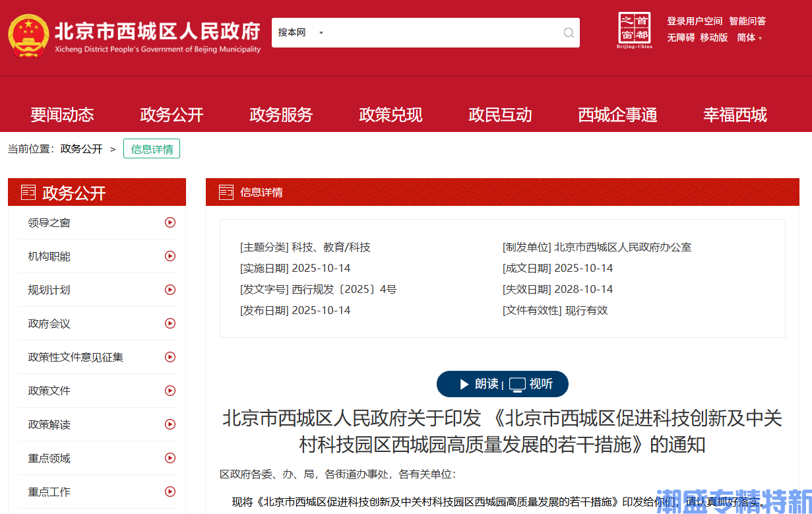Click the 无障碍 accessibility option
Screen dimensions: 812x514
click(x=680, y=38)
